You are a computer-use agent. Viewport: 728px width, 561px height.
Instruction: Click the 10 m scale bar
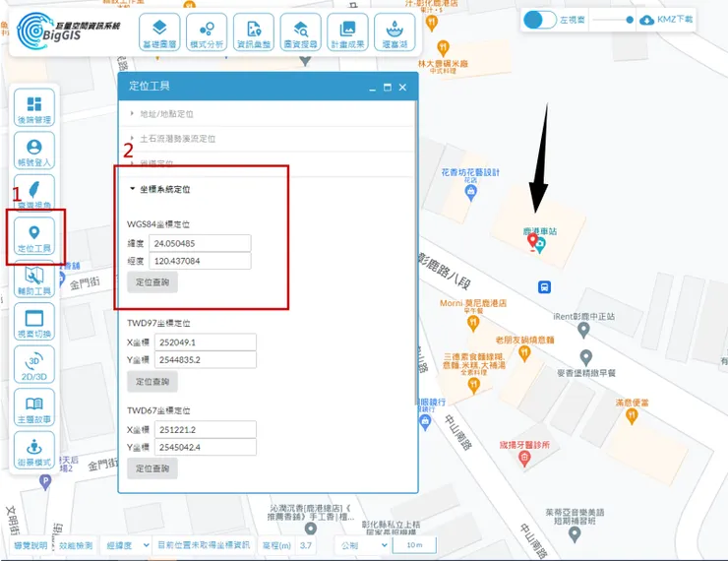coord(414,545)
